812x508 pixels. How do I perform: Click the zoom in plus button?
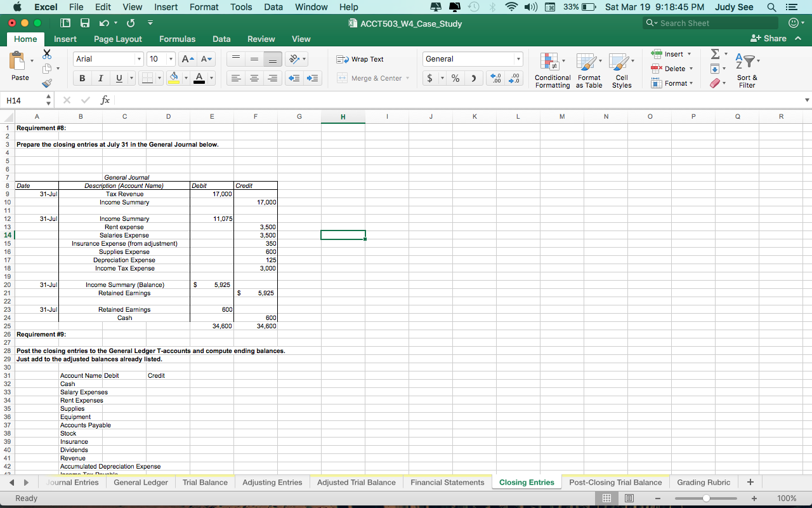click(754, 498)
